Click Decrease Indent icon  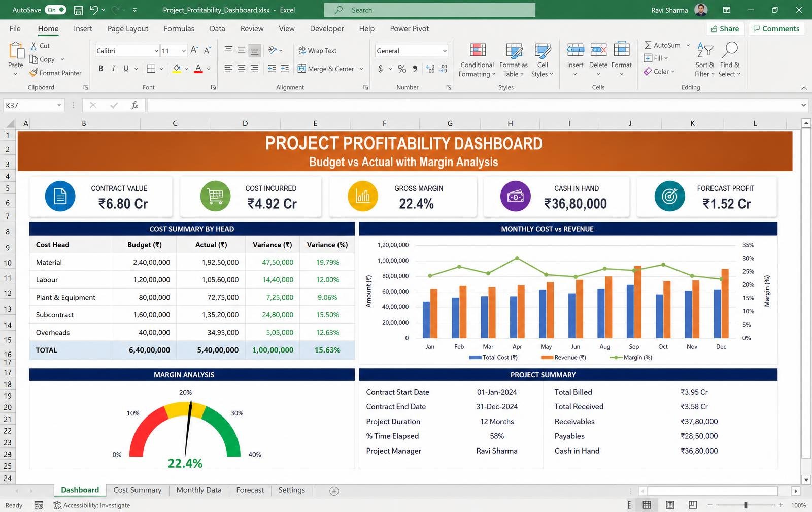pyautogui.click(x=272, y=69)
